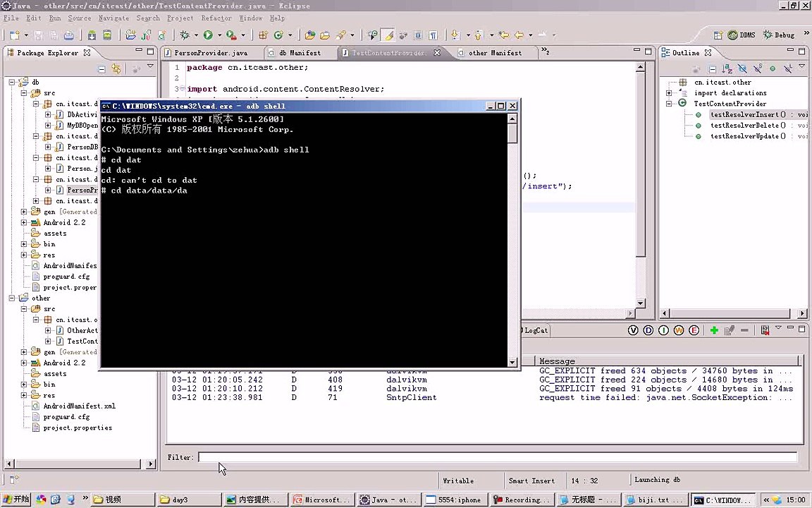This screenshot has height=508, width=812.
Task: Switch to the PersonProvider.java editor tab
Action: [211, 53]
